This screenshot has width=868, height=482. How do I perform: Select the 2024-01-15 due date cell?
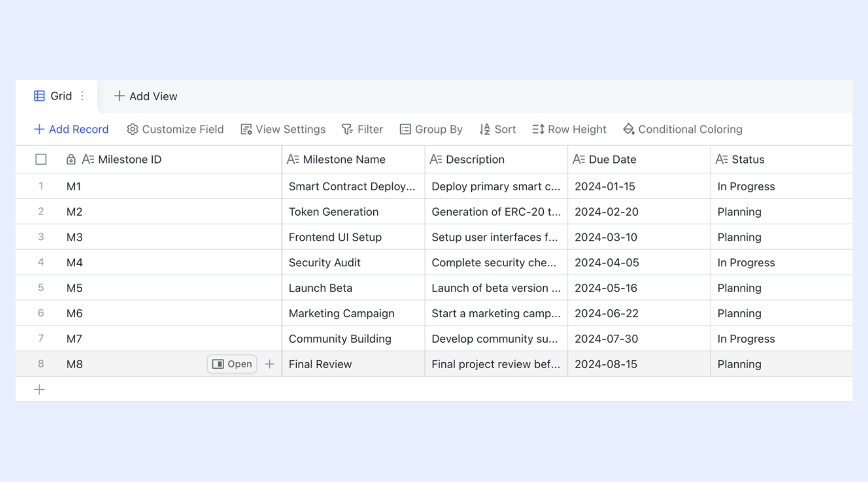pos(639,186)
